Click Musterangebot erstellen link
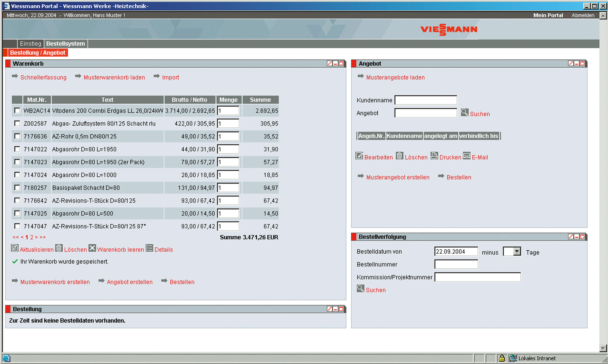The width and height of the screenshot is (608, 364). click(397, 177)
